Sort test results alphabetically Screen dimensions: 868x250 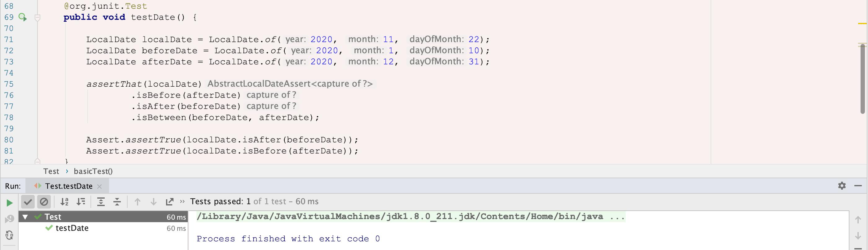click(x=64, y=202)
